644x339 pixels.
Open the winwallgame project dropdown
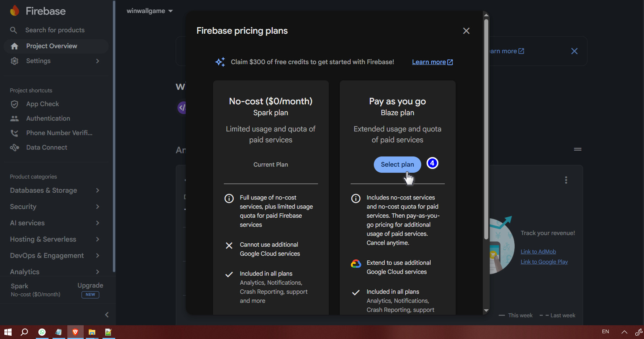click(x=150, y=11)
